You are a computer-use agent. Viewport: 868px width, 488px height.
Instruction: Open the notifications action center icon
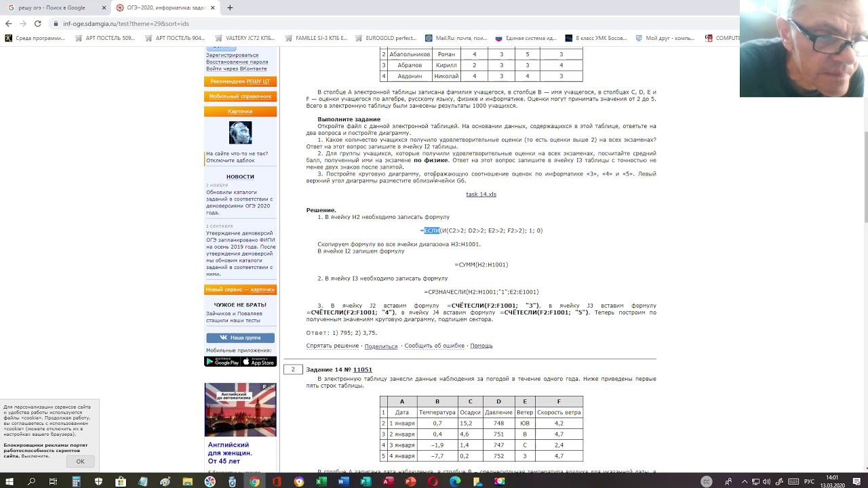(856, 481)
